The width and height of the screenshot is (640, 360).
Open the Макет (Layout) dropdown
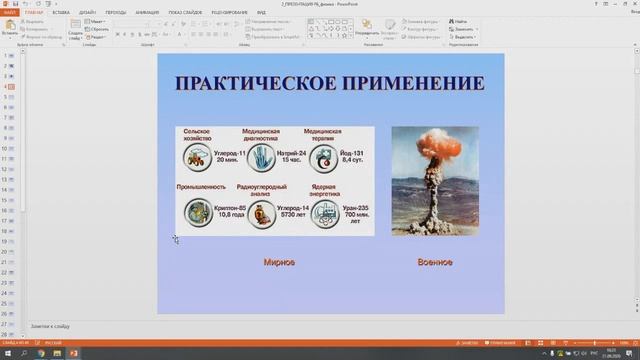tap(95, 22)
